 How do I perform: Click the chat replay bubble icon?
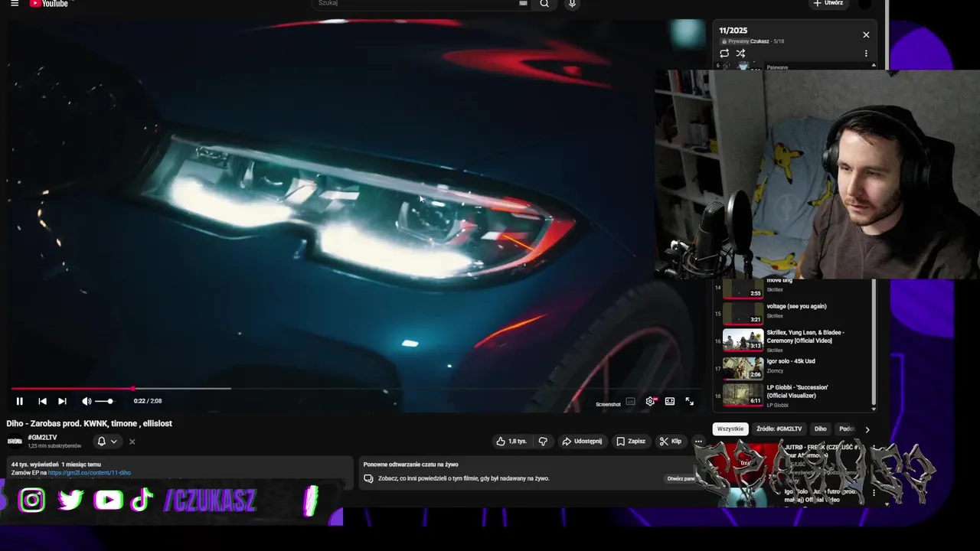pos(368,479)
